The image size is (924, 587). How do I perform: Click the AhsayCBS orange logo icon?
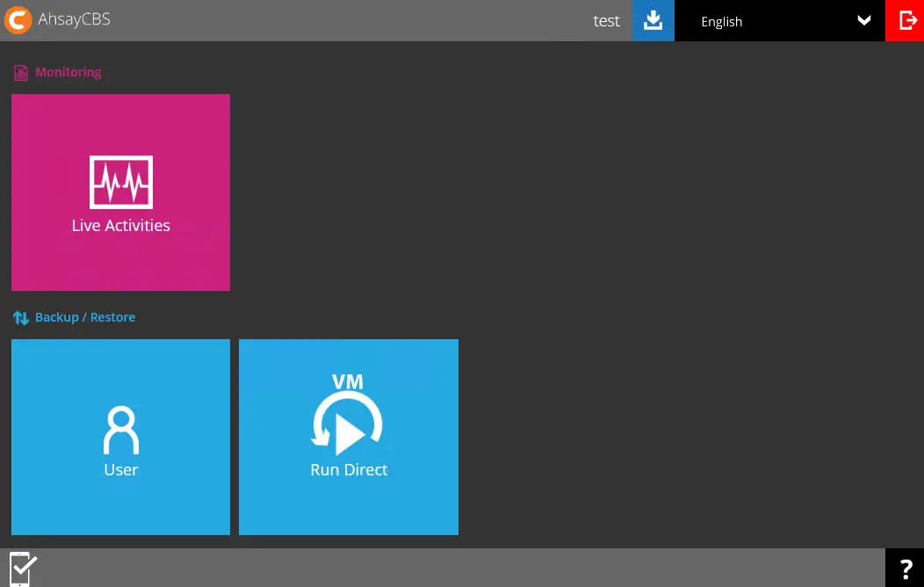click(18, 20)
